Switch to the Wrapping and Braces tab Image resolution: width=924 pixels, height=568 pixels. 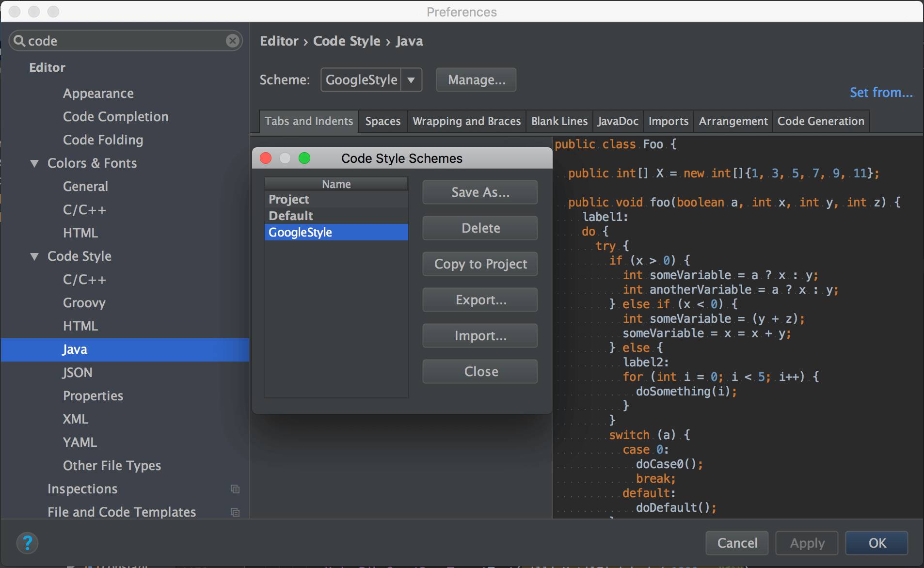point(466,121)
